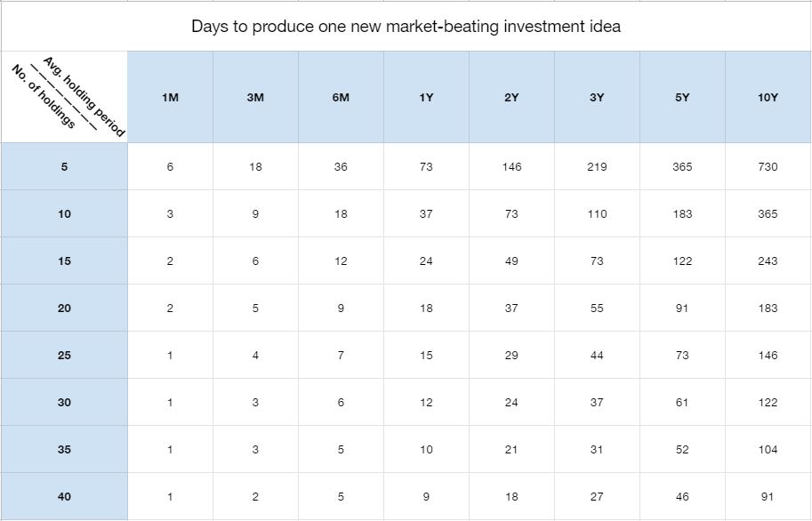Click the 2Y column header
This screenshot has width=812, height=521.
(x=511, y=97)
